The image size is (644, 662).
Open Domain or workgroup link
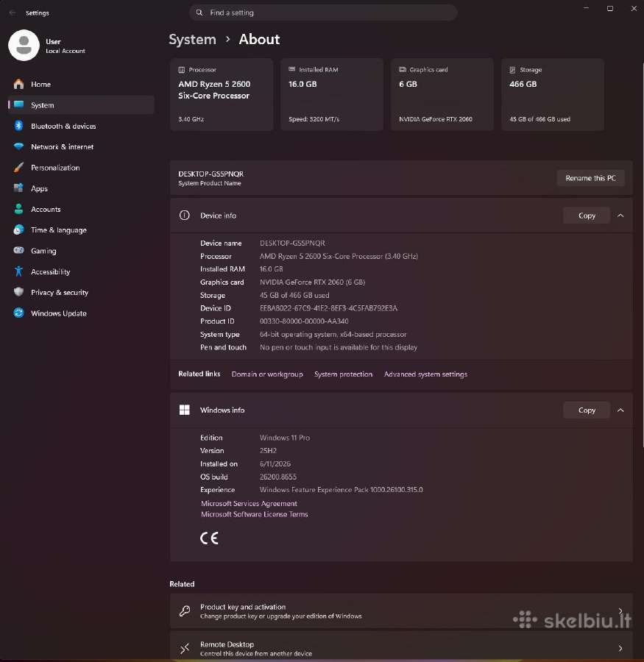(267, 374)
